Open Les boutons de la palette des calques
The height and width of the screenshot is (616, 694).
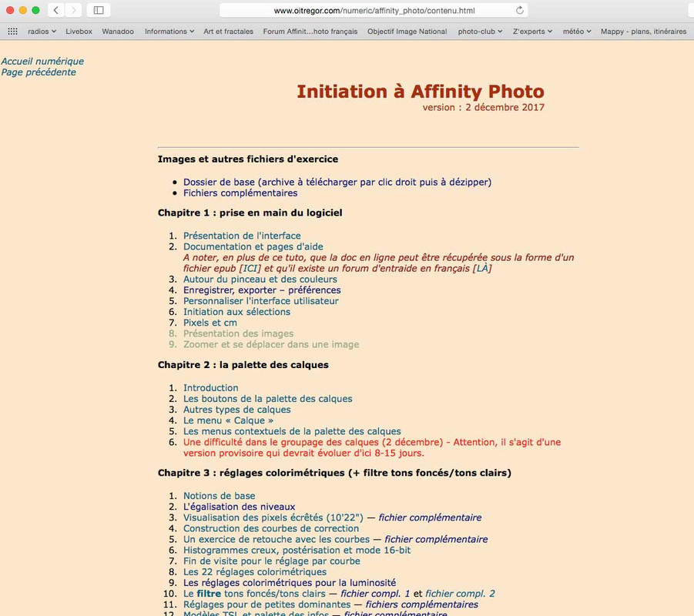tap(268, 399)
